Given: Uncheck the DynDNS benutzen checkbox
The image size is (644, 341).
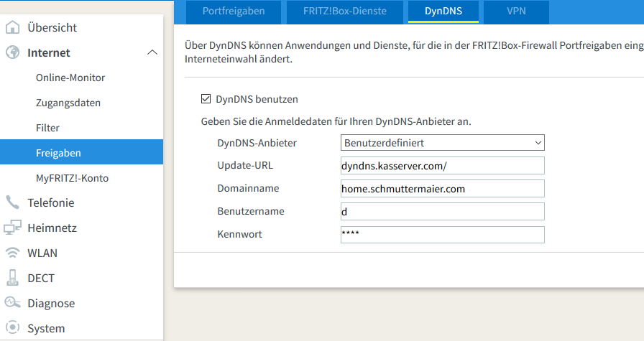Looking at the screenshot, I should [206, 99].
